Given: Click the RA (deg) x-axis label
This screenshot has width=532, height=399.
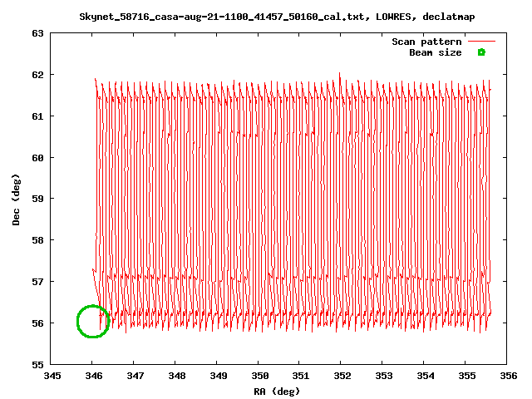Looking at the screenshot, I should (x=277, y=391).
